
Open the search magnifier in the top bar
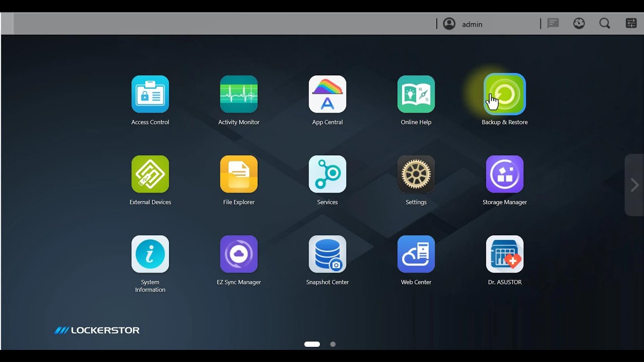[605, 24]
